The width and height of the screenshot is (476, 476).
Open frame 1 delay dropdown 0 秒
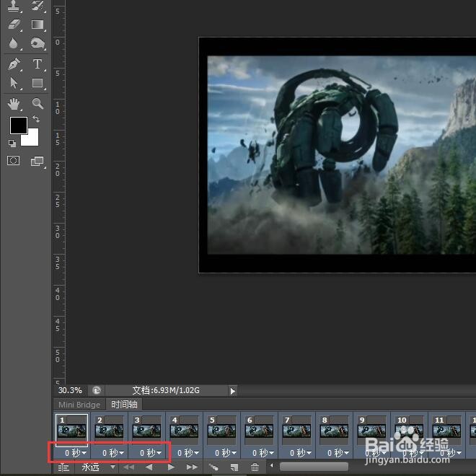click(76, 453)
